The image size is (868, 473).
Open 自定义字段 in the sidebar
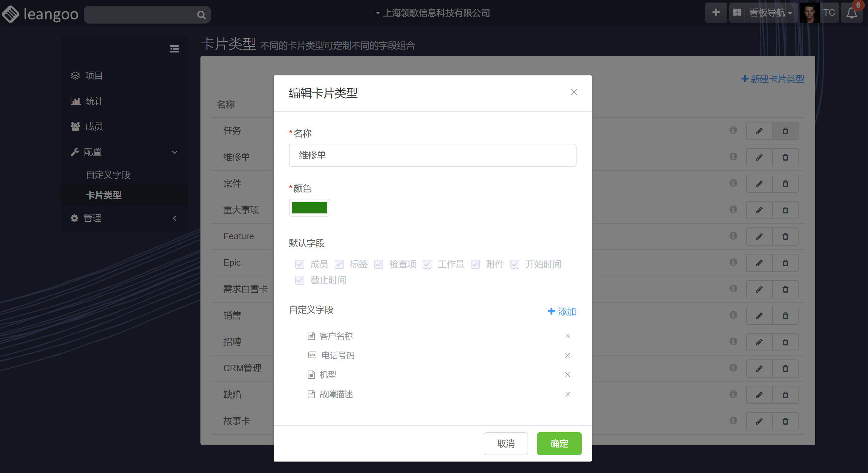(108, 175)
